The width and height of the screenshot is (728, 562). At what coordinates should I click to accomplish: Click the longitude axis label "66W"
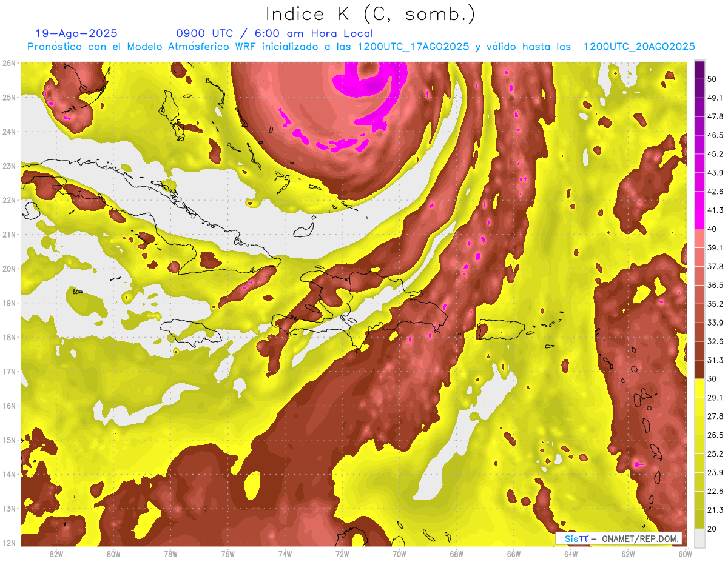tap(514, 554)
